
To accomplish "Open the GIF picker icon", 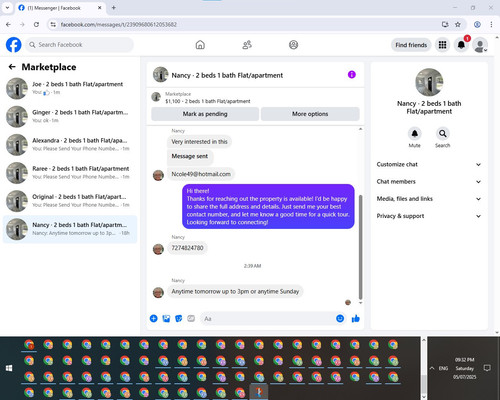I will point(191,318).
